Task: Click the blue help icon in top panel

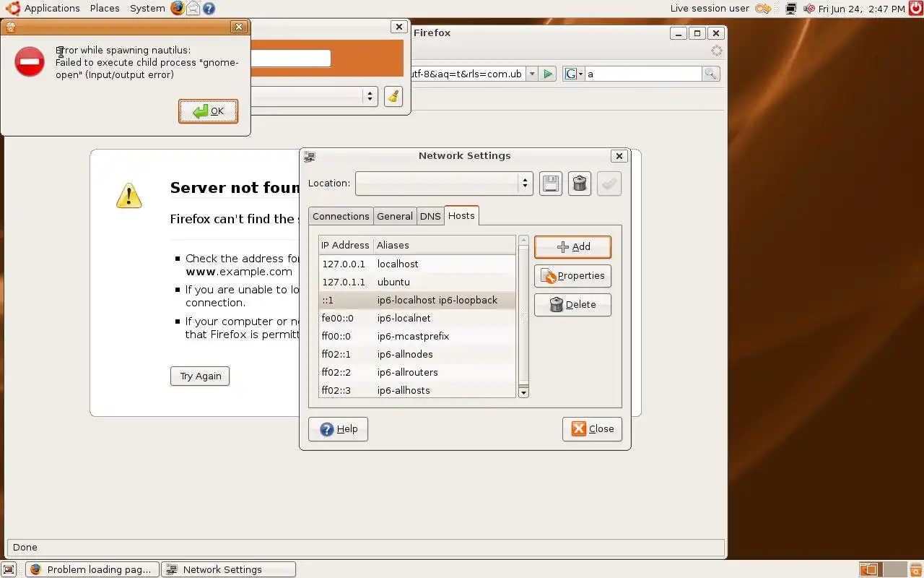Action: (209, 9)
